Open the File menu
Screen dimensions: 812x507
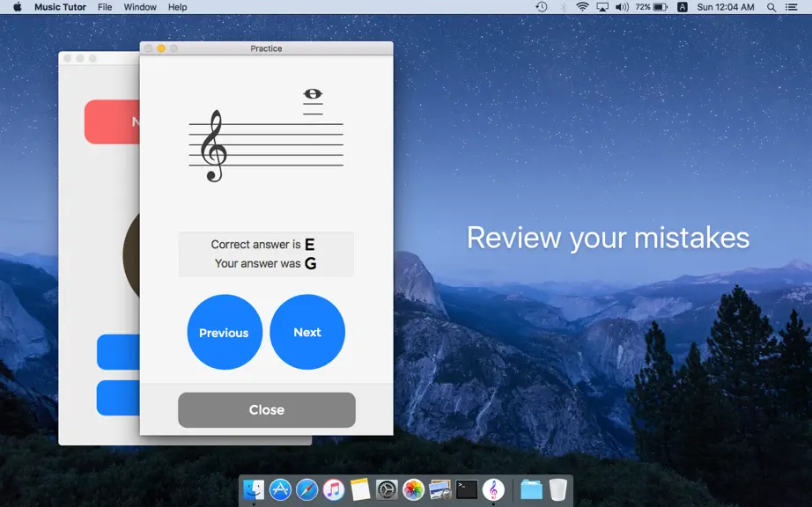pyautogui.click(x=105, y=7)
